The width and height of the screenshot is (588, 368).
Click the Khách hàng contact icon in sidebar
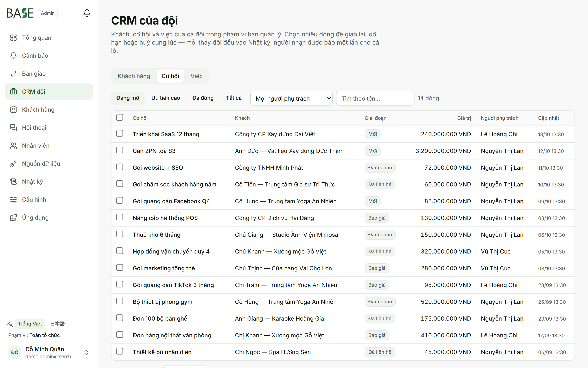click(x=13, y=110)
